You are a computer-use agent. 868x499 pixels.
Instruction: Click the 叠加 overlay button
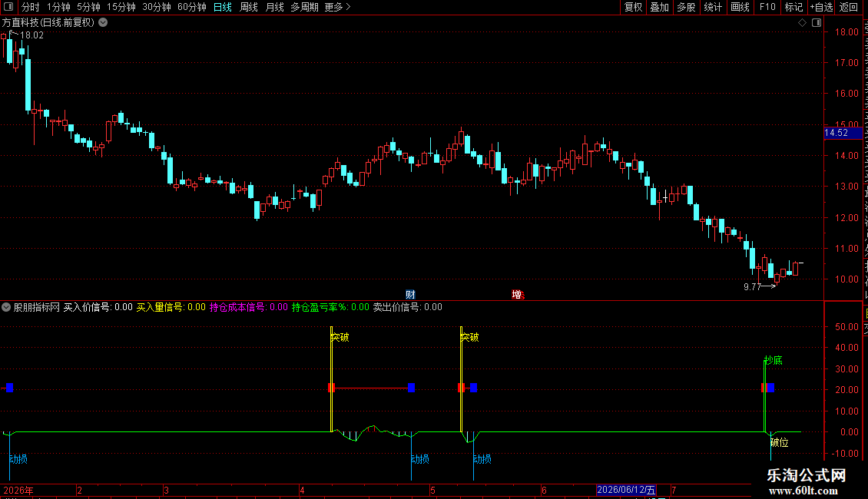659,7
